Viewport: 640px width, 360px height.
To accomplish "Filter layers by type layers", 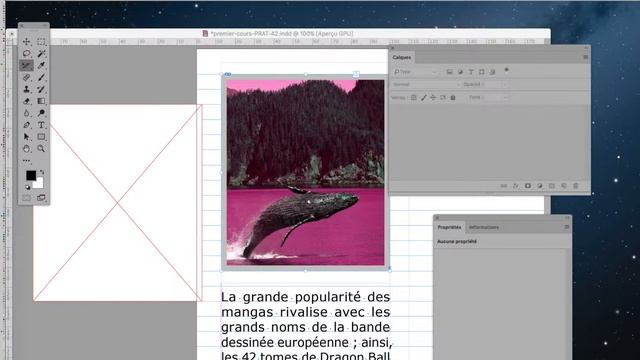I will point(471,72).
